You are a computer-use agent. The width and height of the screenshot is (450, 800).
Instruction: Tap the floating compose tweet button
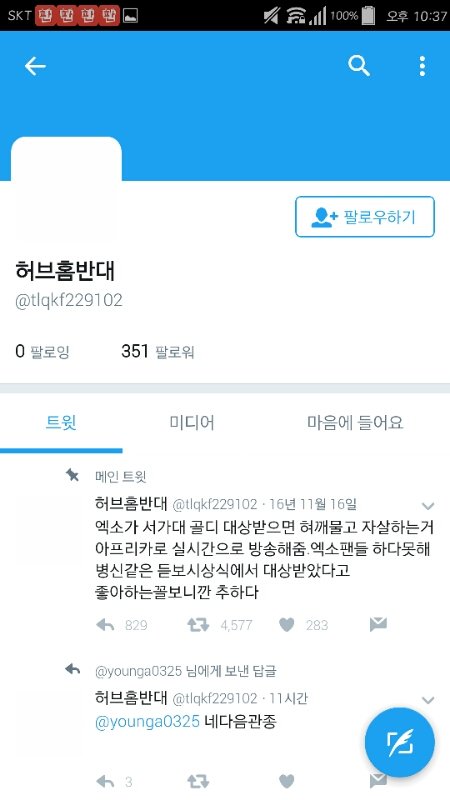pos(399,742)
